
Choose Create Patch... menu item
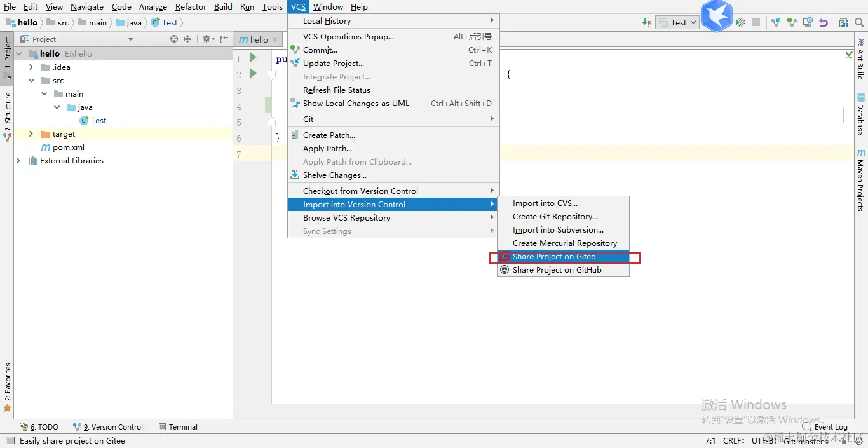tap(393, 135)
